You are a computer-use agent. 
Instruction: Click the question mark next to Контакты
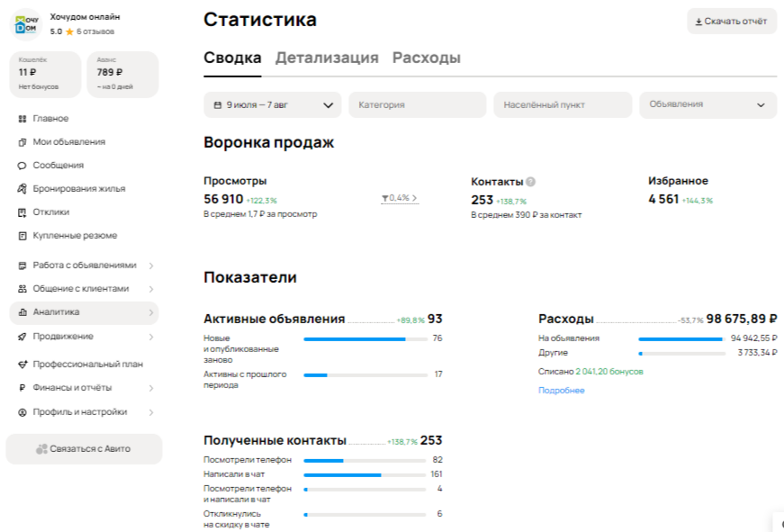[531, 182]
